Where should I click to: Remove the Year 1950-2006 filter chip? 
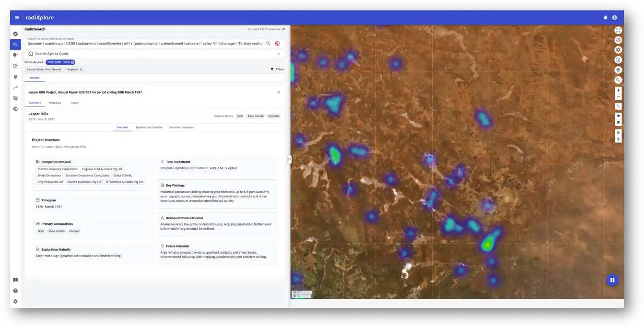[73, 62]
